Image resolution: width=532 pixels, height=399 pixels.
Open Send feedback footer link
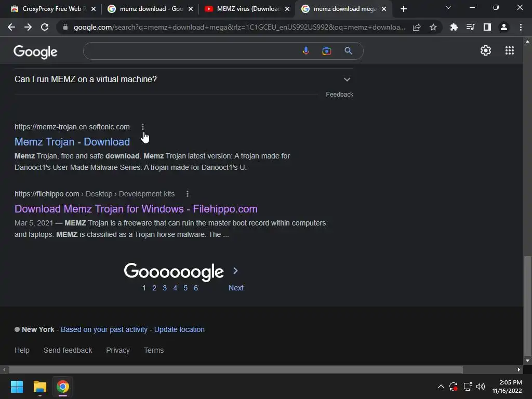[x=68, y=350]
